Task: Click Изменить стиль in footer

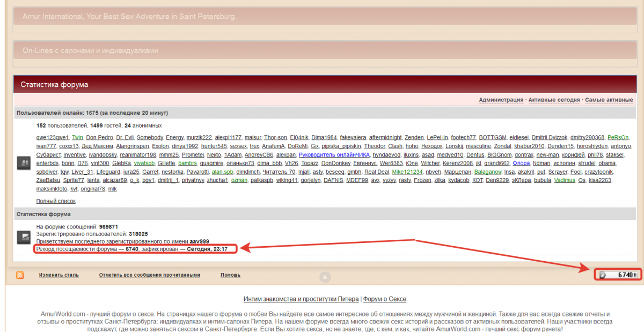Action: tap(58, 275)
